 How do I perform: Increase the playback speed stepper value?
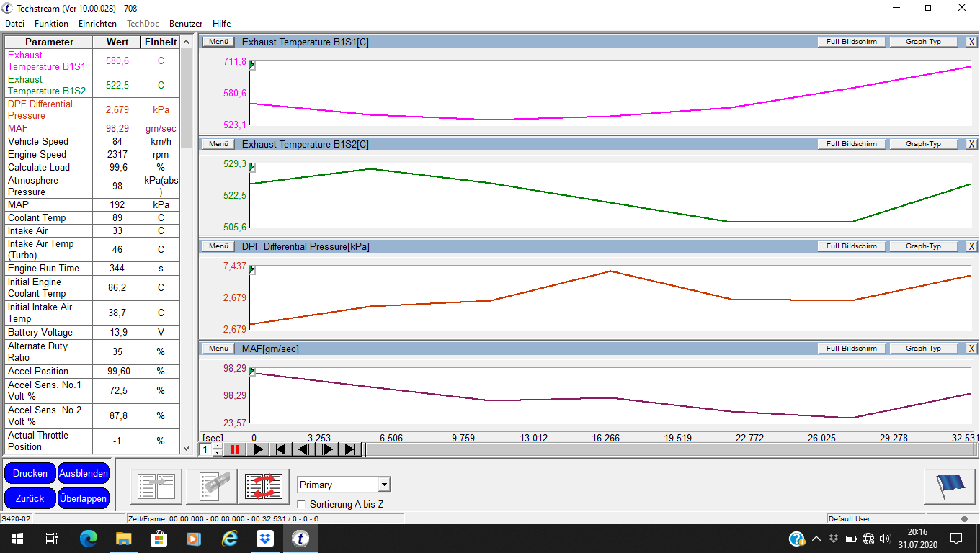(x=218, y=446)
